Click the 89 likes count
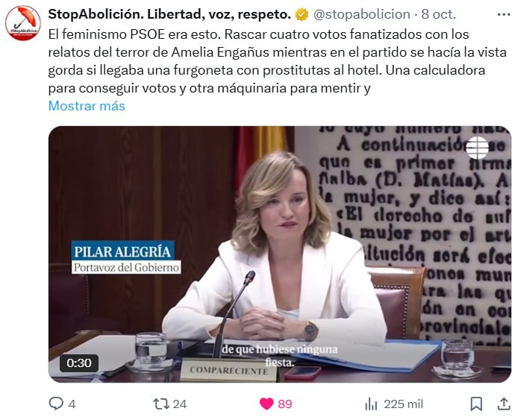 [285, 404]
